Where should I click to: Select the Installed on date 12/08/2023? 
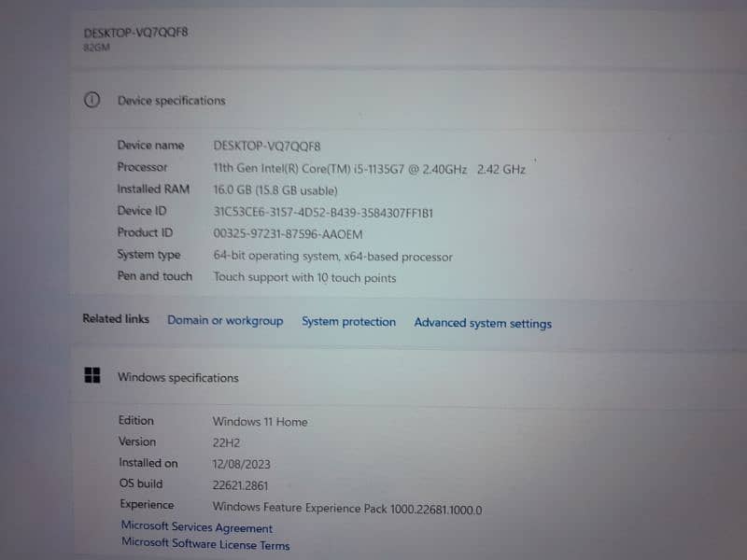[x=242, y=464]
